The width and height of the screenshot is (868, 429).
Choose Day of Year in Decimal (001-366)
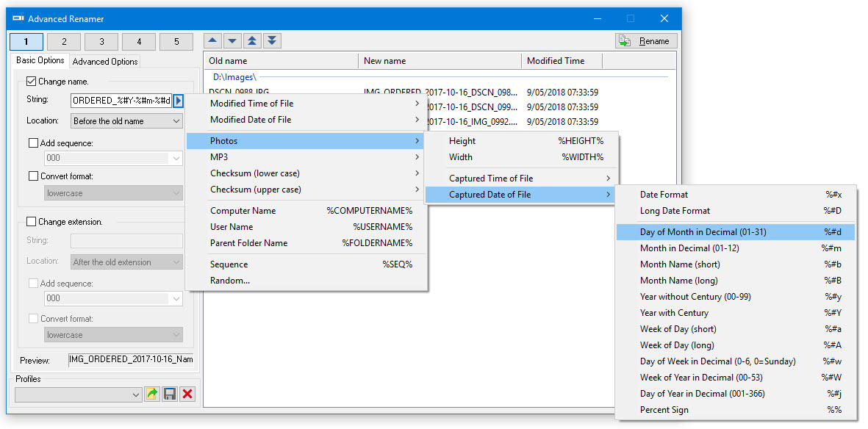[736, 394]
